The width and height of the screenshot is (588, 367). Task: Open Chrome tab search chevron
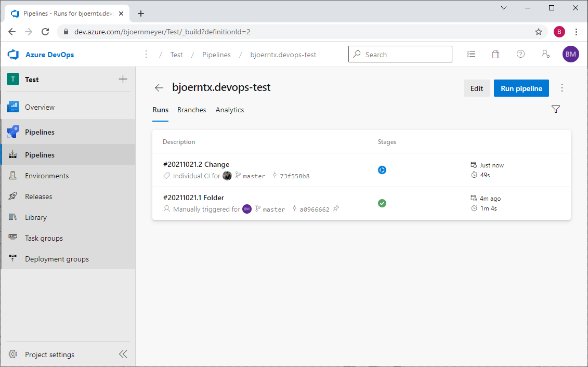point(504,8)
